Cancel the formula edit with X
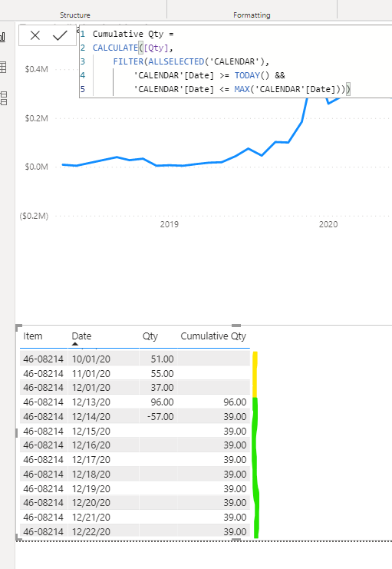Screen dimensions: 392x569 tap(35, 35)
